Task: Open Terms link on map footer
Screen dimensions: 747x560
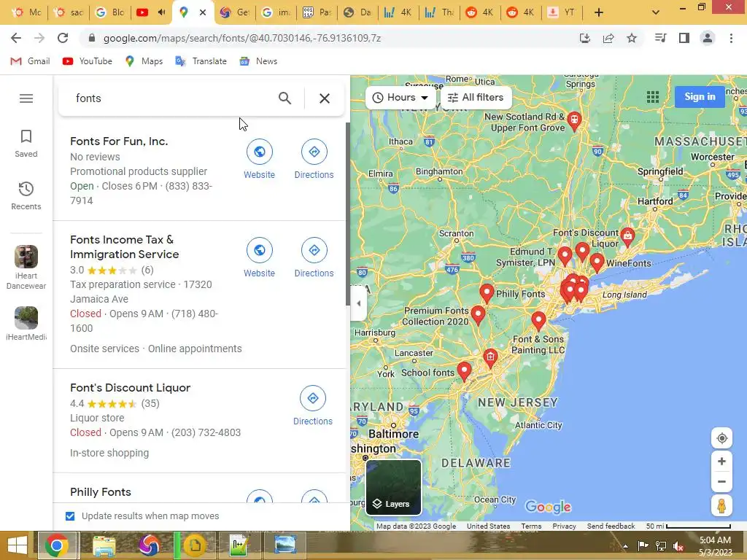Action: [x=531, y=526]
